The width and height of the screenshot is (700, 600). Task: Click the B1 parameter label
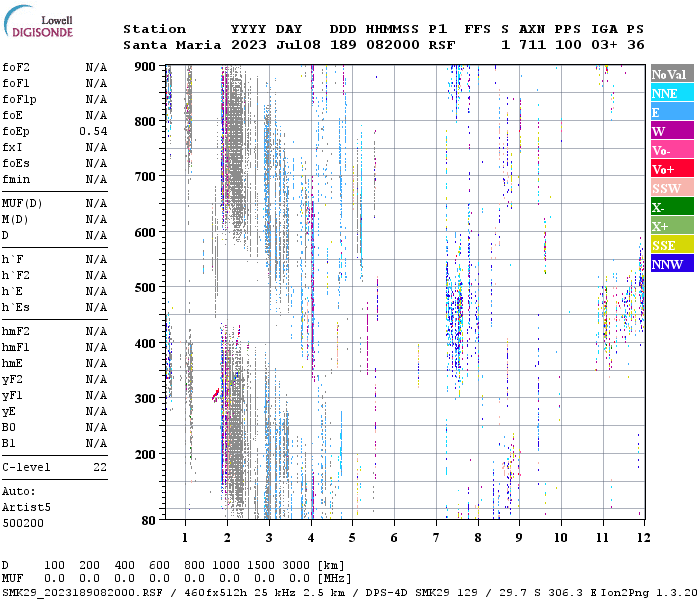(x=8, y=443)
